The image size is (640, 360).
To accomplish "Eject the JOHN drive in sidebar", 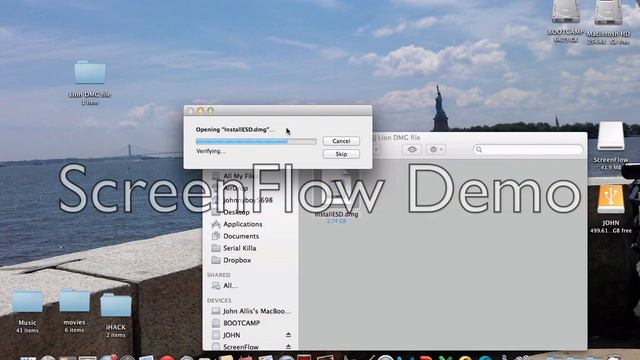I will [x=288, y=335].
